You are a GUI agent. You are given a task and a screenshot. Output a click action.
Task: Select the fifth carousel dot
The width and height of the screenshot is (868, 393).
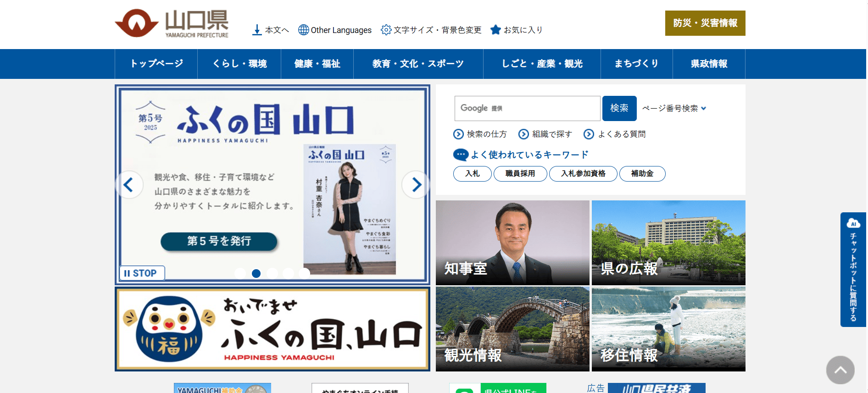(305, 273)
